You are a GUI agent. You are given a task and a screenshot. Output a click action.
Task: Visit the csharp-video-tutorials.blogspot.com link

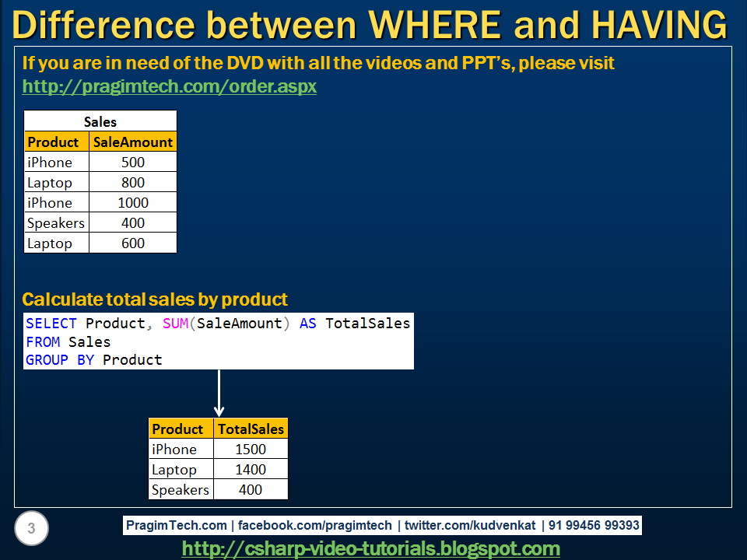click(372, 548)
